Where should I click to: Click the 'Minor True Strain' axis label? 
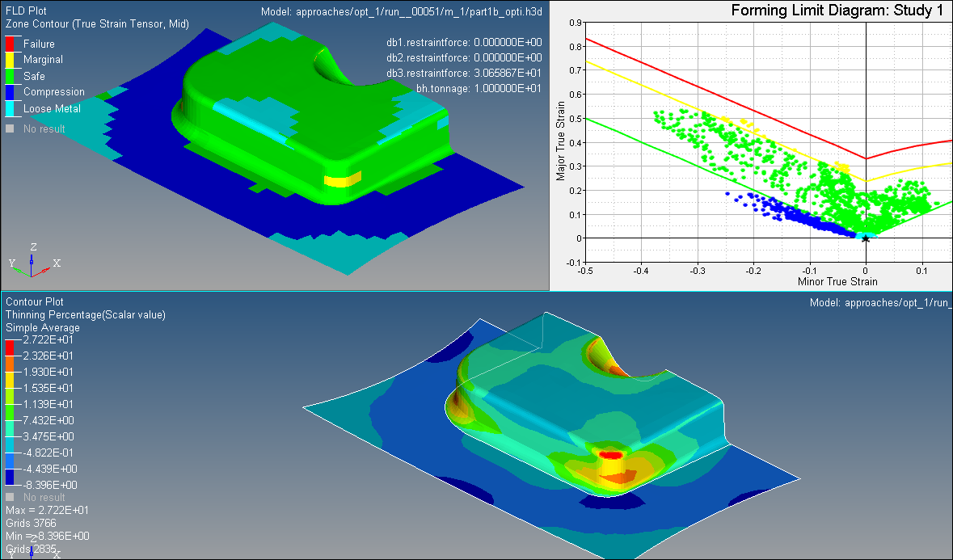(x=837, y=282)
